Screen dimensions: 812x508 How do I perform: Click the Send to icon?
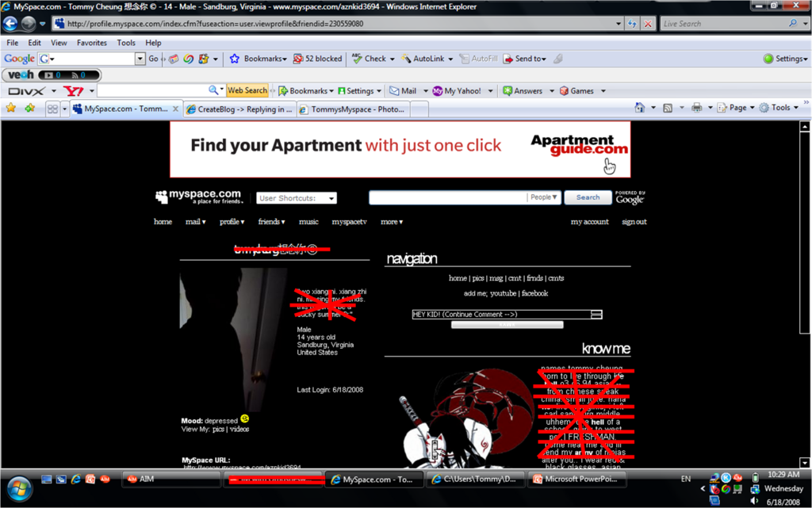coord(508,59)
